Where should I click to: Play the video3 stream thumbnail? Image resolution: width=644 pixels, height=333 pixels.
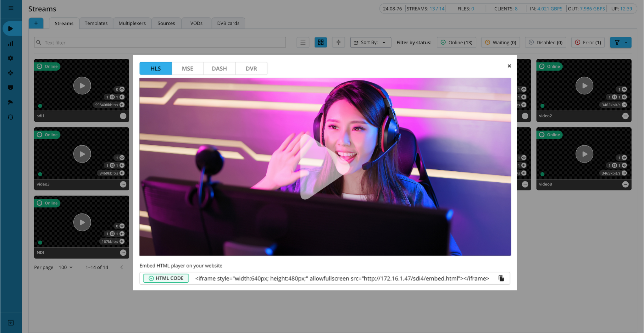(x=82, y=154)
